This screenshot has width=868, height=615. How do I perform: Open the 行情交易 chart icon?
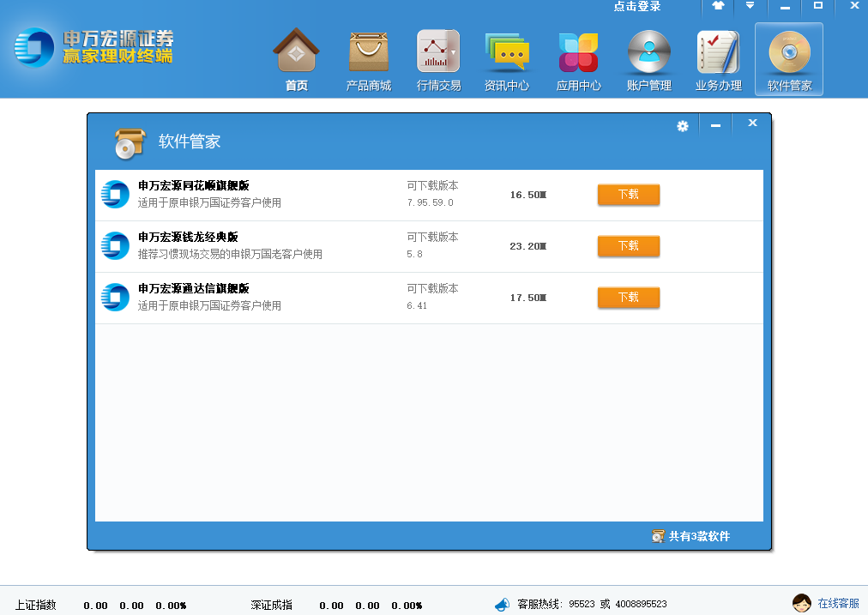pos(438,51)
